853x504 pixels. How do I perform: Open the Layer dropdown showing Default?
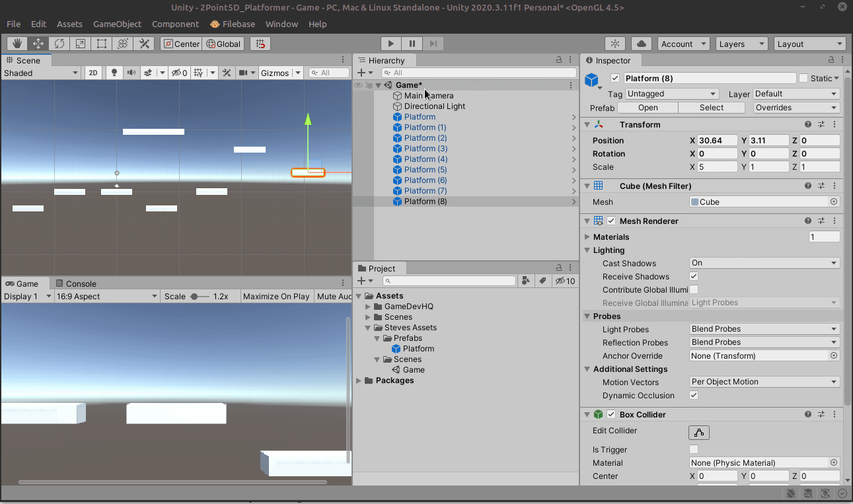click(796, 94)
